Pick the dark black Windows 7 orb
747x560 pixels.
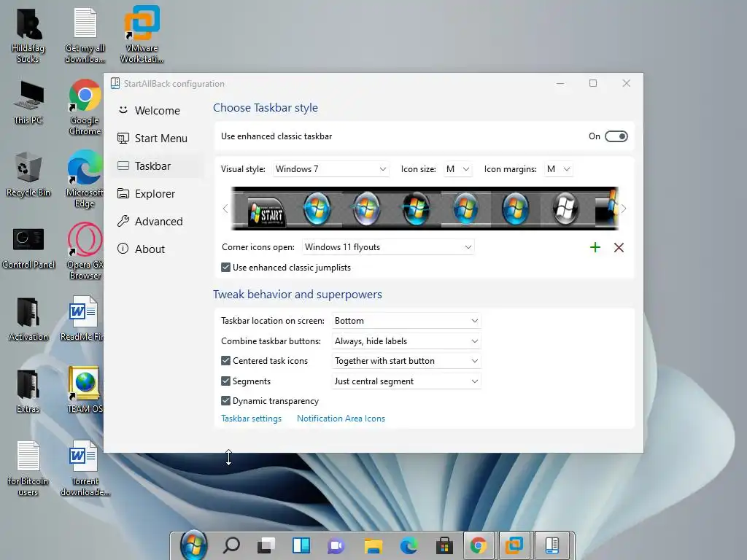(416, 209)
